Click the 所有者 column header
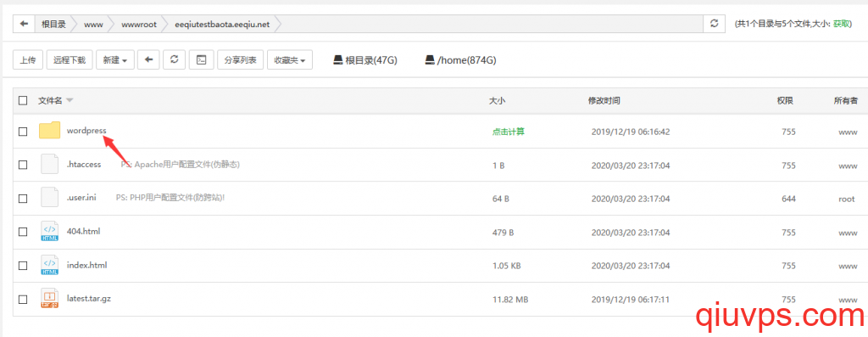This screenshot has width=868, height=337. tap(846, 100)
